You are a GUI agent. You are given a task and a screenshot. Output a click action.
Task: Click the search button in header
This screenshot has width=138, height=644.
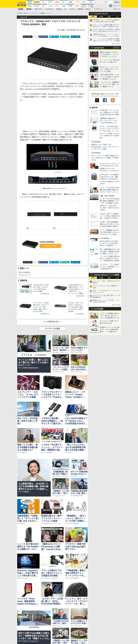pyautogui.click(x=117, y=2)
